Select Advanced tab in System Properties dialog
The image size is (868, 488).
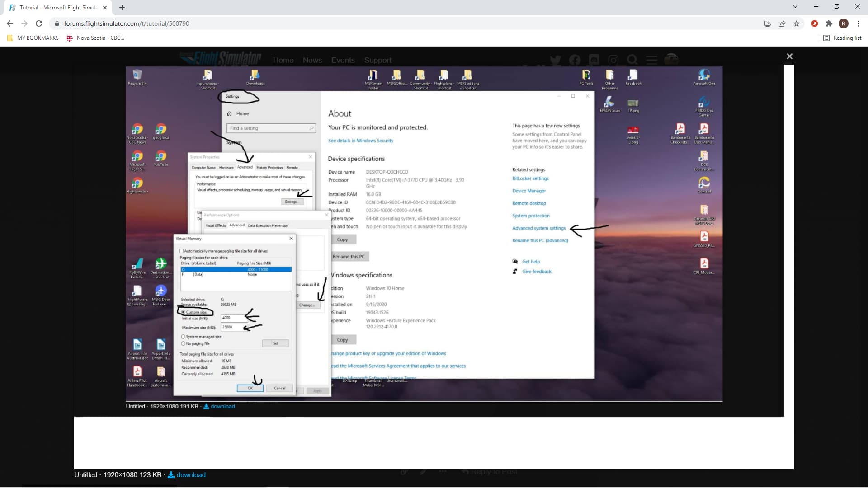(x=245, y=167)
